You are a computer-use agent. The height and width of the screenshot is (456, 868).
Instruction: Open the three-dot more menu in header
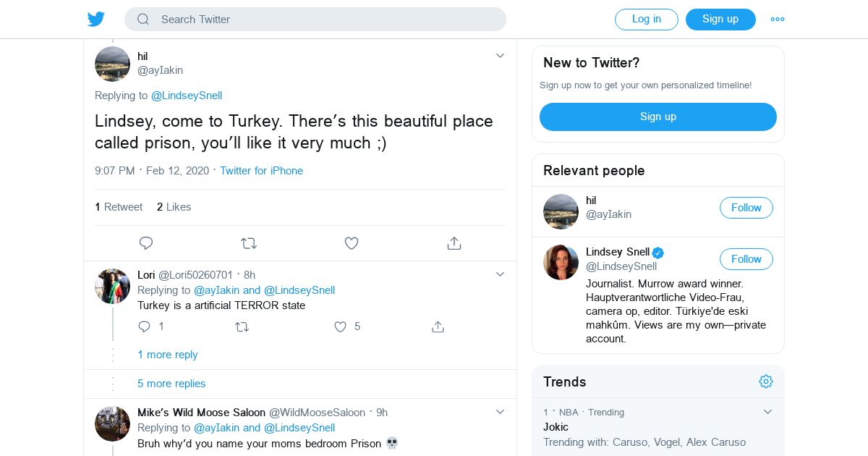778,20
